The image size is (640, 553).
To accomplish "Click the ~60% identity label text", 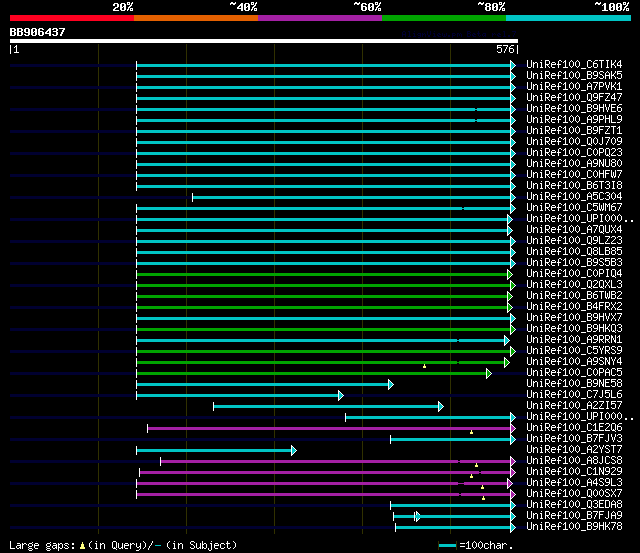I will click(367, 7).
